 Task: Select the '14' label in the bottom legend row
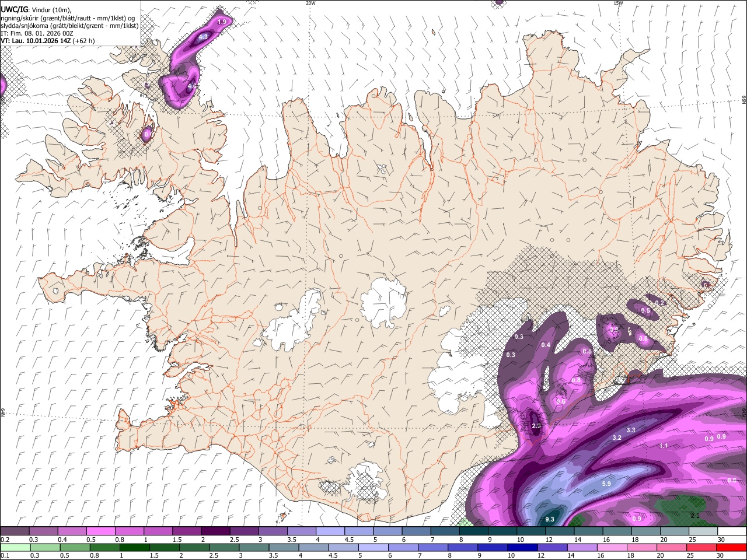(571, 555)
